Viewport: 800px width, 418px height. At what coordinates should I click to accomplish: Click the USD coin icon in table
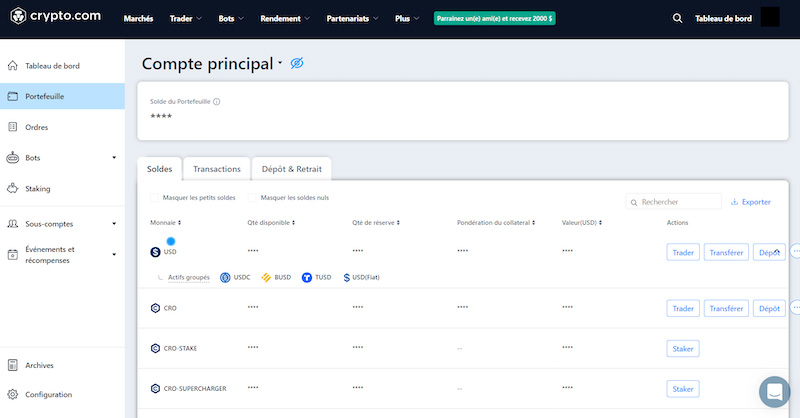pyautogui.click(x=156, y=252)
